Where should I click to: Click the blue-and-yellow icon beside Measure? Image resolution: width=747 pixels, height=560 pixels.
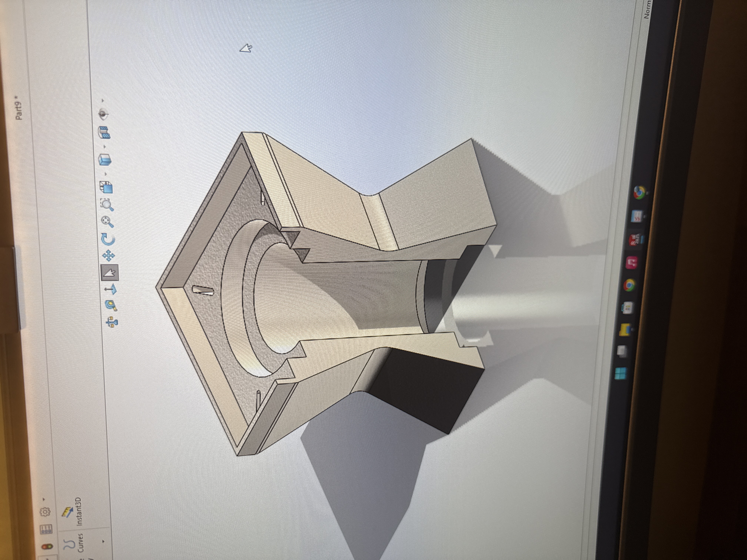pos(112,322)
